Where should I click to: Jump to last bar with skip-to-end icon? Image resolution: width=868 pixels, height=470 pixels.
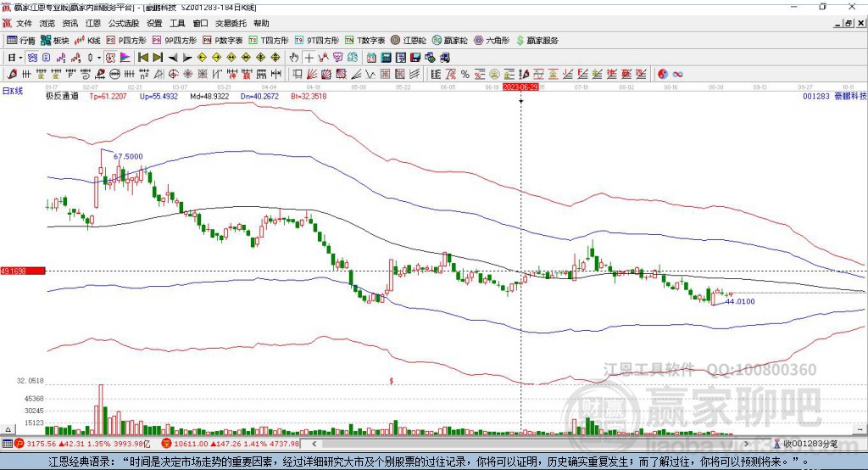[158, 58]
